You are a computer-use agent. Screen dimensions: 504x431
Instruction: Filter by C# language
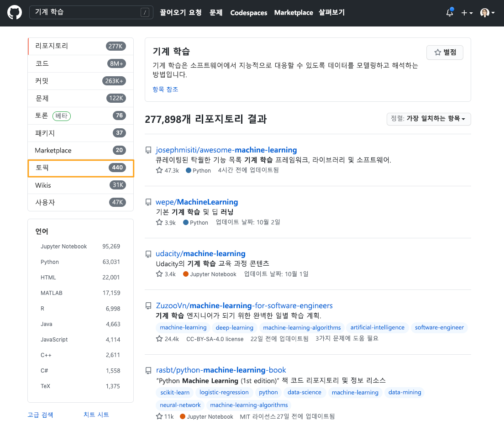(x=80, y=371)
